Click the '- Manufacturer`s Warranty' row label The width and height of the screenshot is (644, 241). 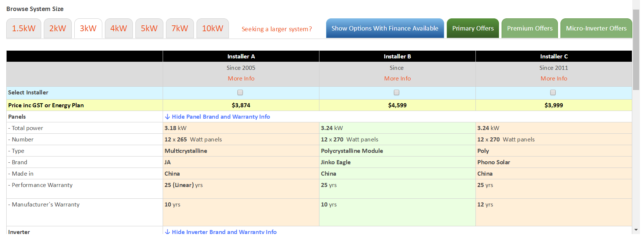pyautogui.click(x=44, y=204)
